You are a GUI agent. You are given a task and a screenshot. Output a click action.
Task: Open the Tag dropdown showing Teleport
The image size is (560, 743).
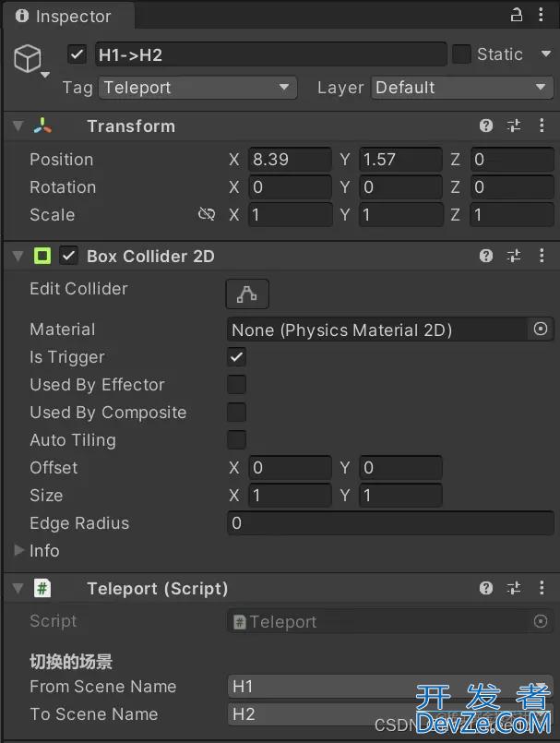point(197,88)
